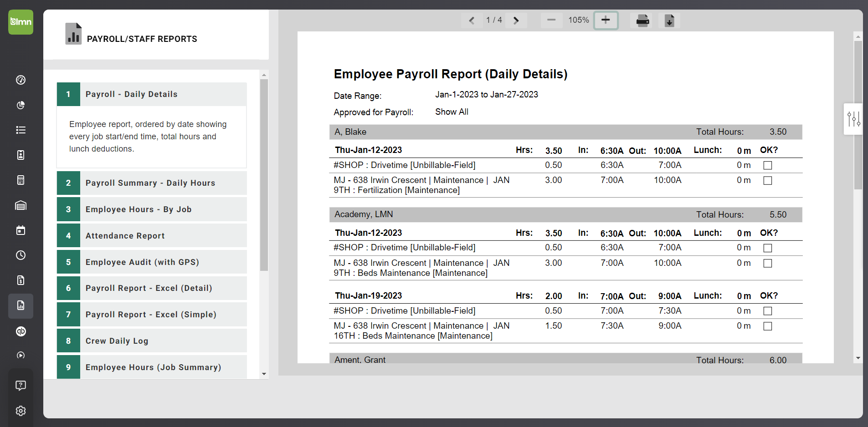This screenshot has width=868, height=427.
Task: Open the dollar invoice document icon
Action: [x=21, y=280]
